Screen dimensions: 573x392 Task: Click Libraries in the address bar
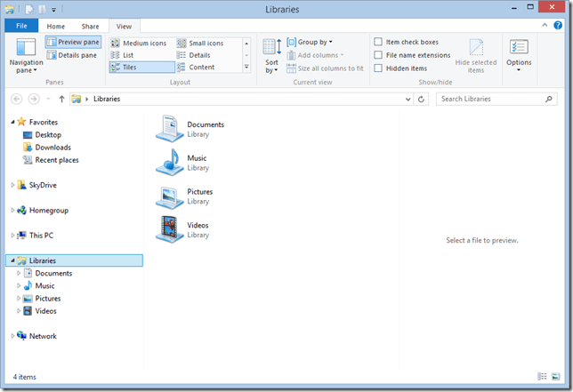107,99
